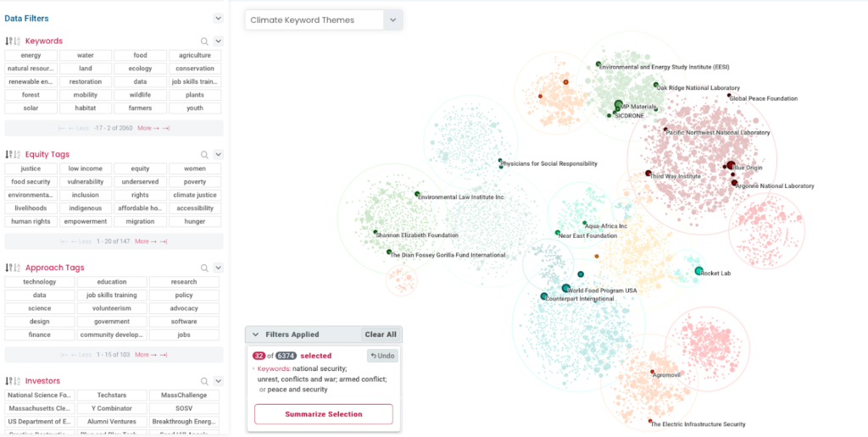The image size is (868, 437).
Task: Click the Investors search magnifier
Action: [x=204, y=382]
